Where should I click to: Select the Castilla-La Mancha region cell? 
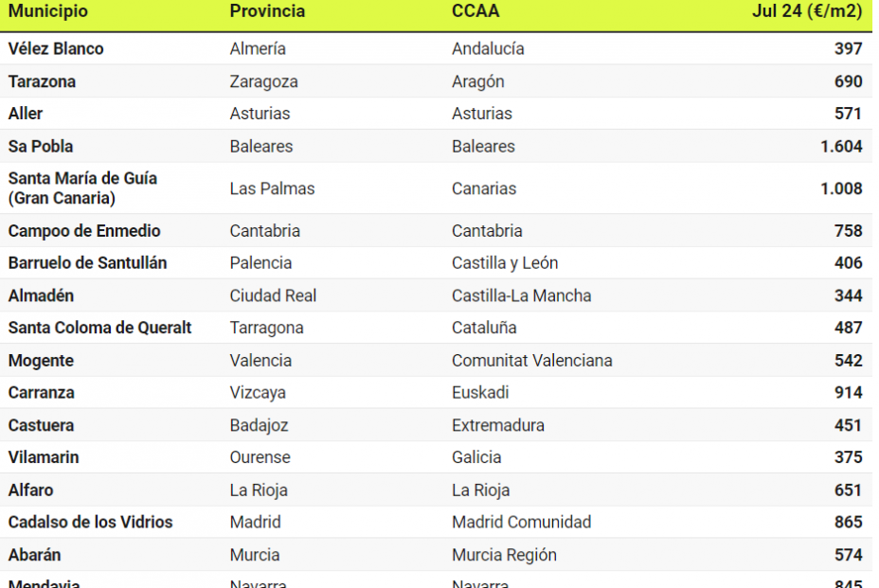(x=521, y=295)
